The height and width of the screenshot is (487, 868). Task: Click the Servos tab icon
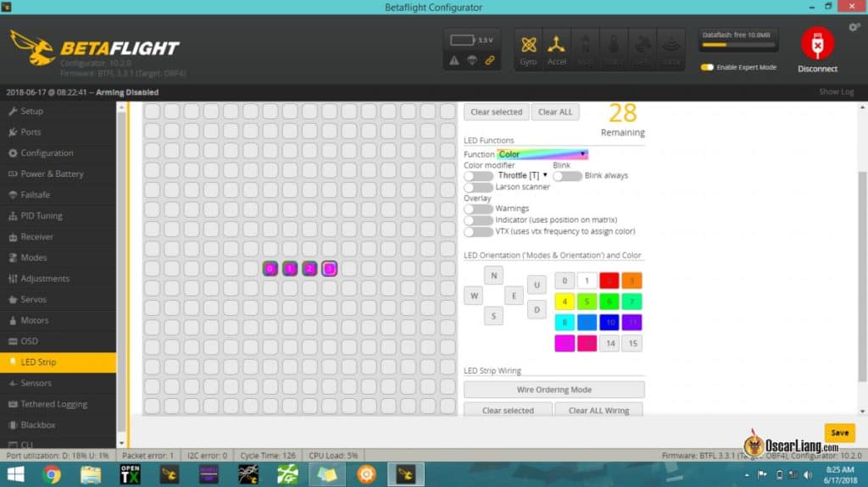[x=13, y=299]
